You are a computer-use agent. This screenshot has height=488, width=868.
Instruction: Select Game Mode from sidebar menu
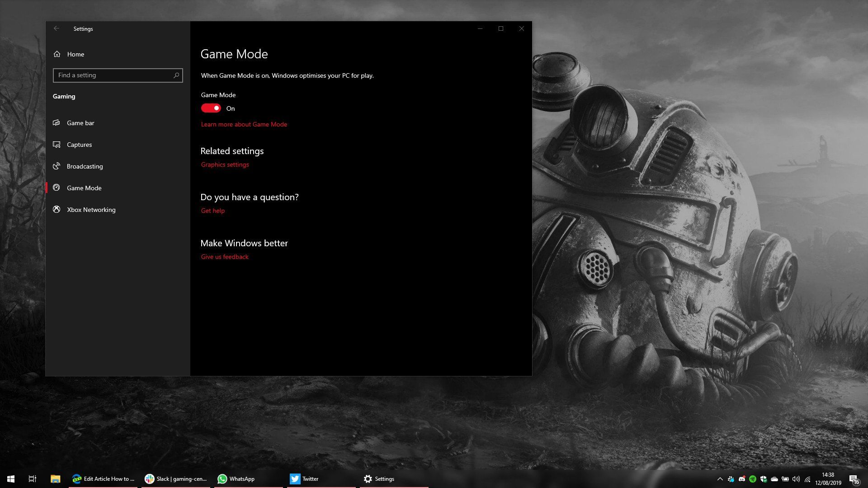84,188
